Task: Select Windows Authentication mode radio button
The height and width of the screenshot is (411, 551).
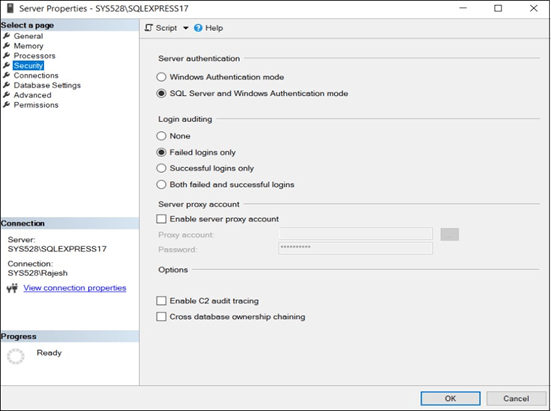Action: coord(161,77)
